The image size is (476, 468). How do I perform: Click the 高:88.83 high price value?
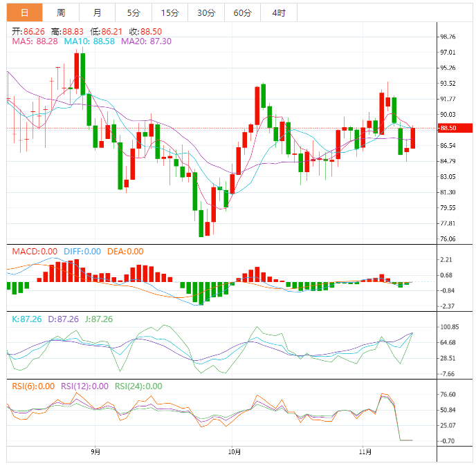click(x=67, y=32)
